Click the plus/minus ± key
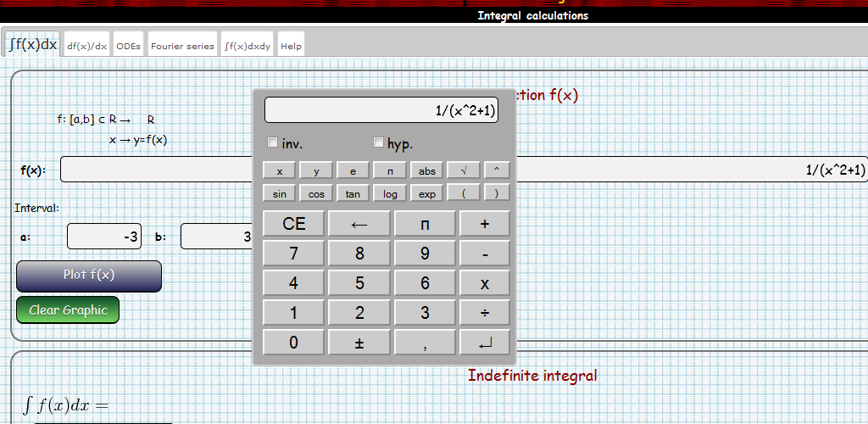 click(x=359, y=343)
